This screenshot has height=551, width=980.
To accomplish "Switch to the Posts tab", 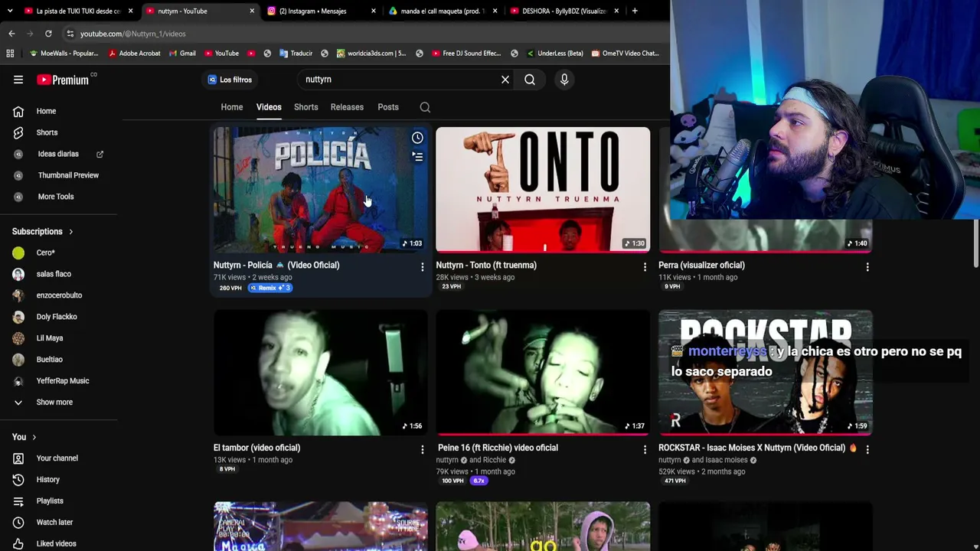I will tap(388, 107).
